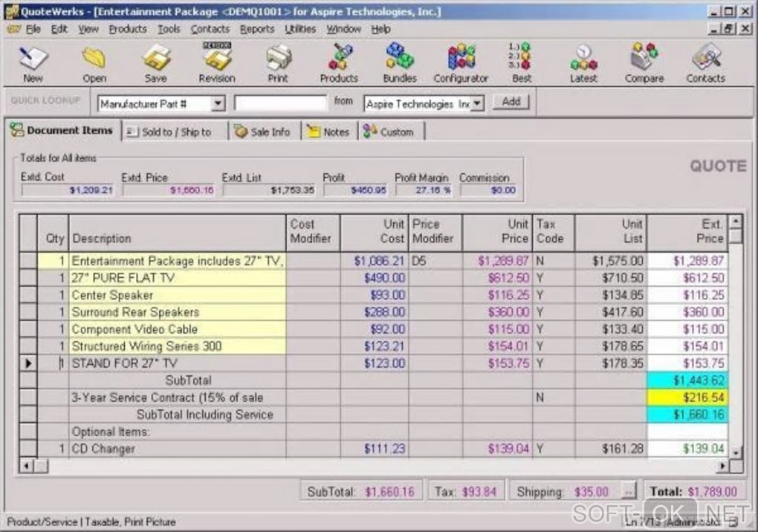758x532 pixels.
Task: Click the New quote toolbar icon
Action: [33, 63]
